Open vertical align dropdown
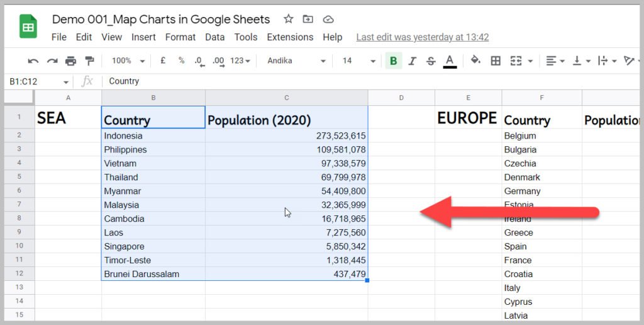The image size is (644, 325). click(x=582, y=61)
